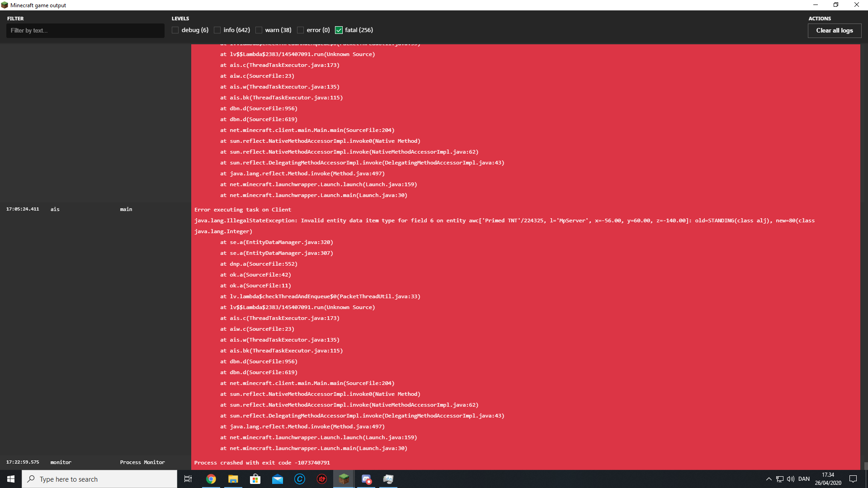Enable the warn (38) log level
The height and width of the screenshot is (488, 868).
click(x=259, y=30)
